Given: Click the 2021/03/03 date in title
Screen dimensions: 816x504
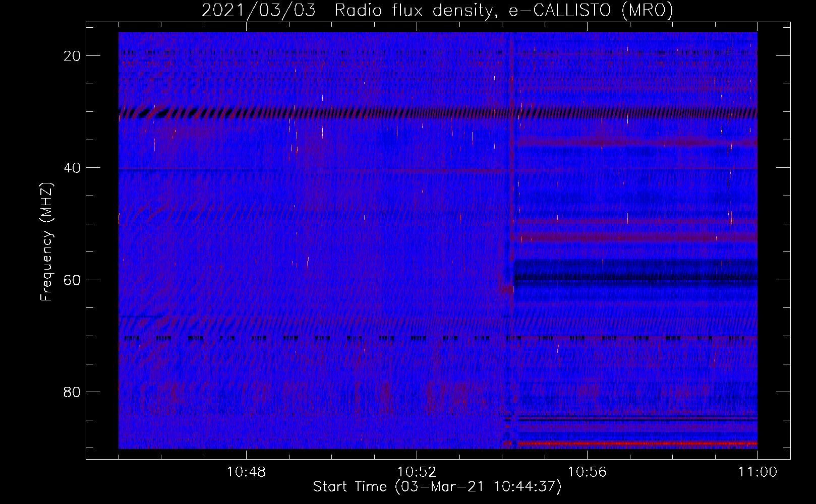Looking at the screenshot, I should click(x=259, y=11).
